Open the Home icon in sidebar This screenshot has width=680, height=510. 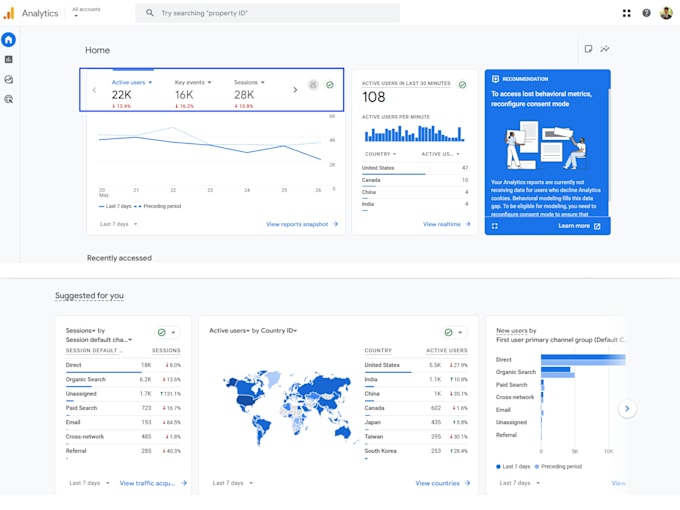(x=9, y=39)
